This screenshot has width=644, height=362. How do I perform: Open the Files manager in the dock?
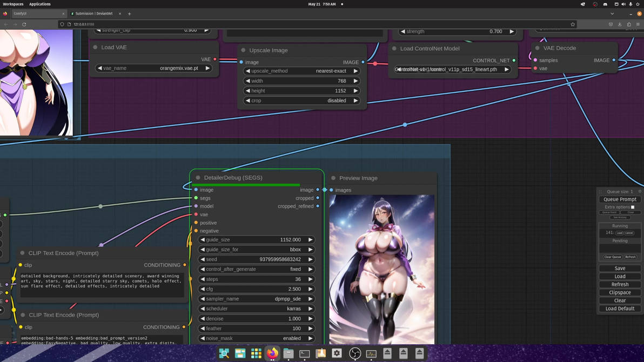(x=289, y=353)
